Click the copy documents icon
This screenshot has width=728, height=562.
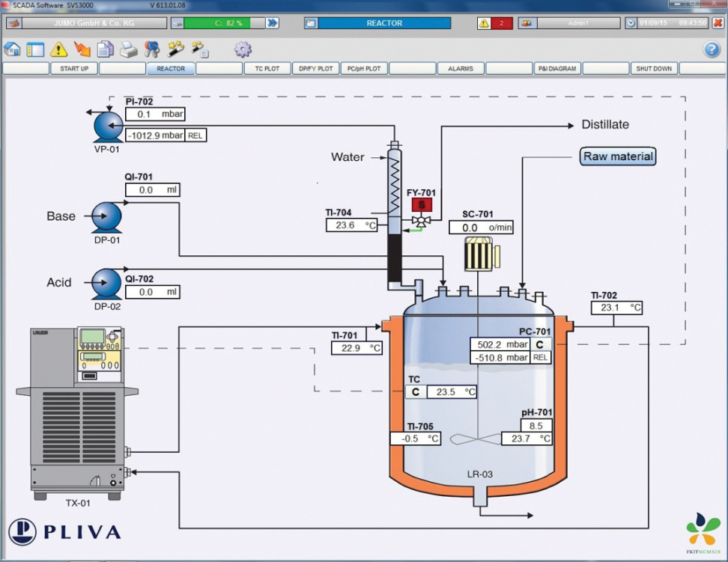[105, 48]
